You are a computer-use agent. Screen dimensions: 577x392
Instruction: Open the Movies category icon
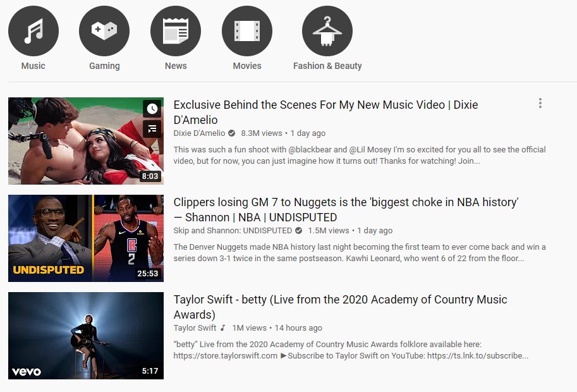tap(247, 31)
